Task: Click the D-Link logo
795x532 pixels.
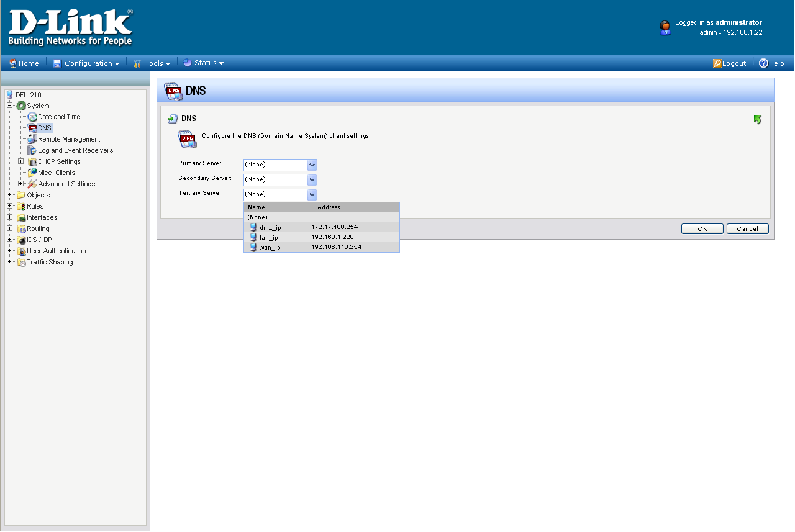Action: (70, 27)
